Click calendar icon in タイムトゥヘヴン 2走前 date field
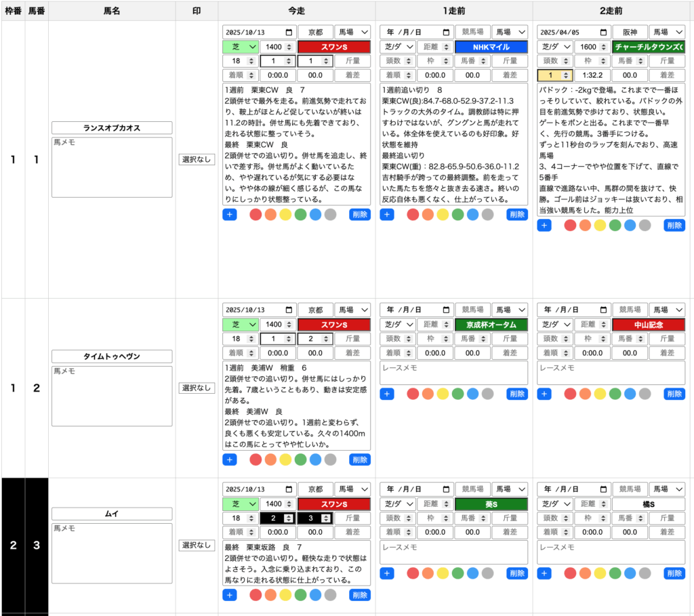The image size is (694, 616). [x=604, y=310]
